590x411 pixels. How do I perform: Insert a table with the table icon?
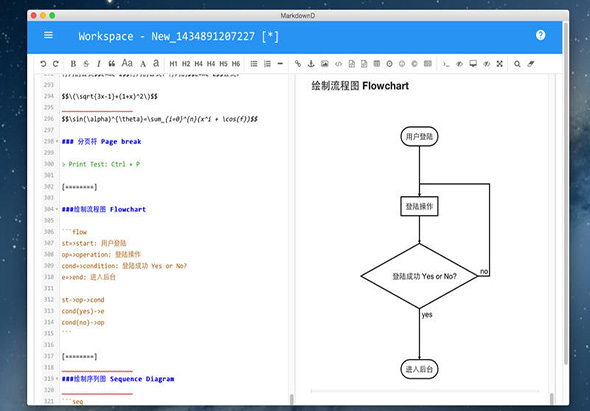tap(377, 63)
